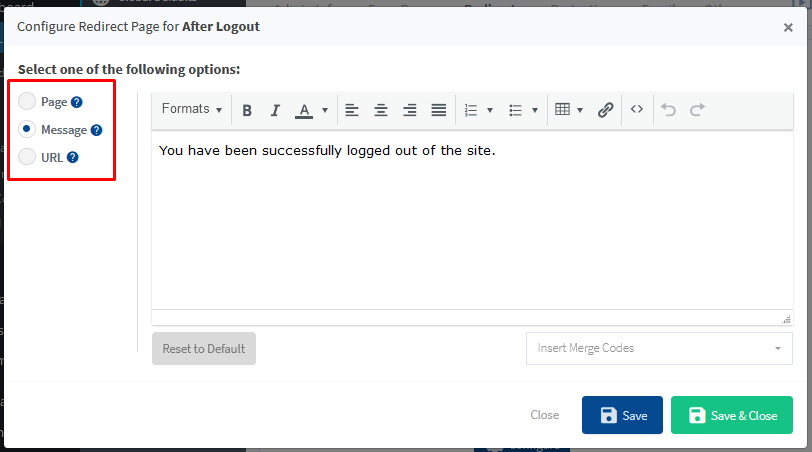Open text color picker arrow
This screenshot has width=812, height=452.
pos(325,110)
